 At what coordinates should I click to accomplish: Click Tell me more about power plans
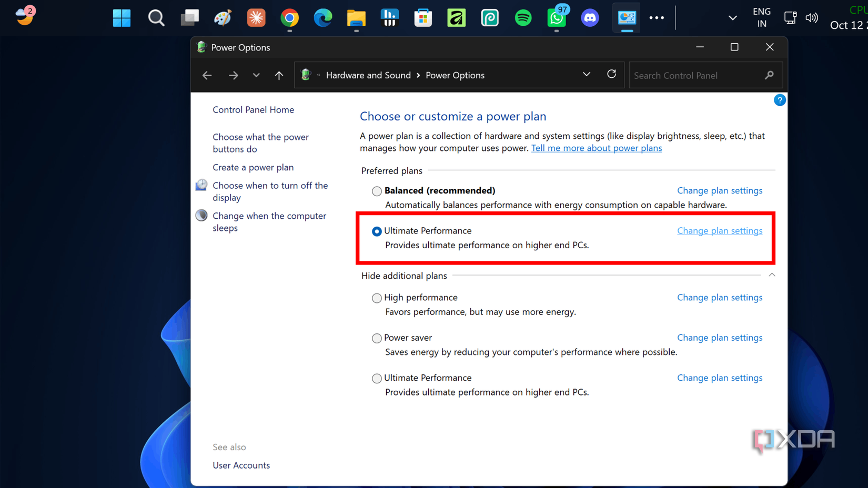tap(597, 148)
